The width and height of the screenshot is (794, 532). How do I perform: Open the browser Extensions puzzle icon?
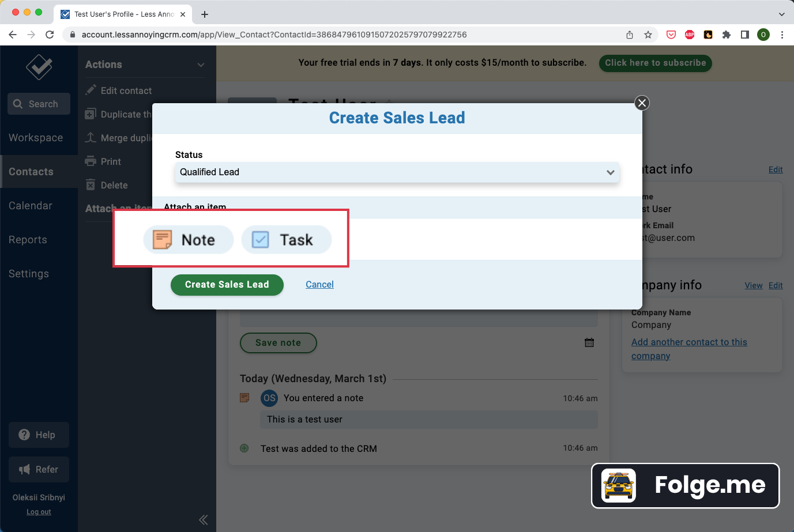tap(726, 35)
